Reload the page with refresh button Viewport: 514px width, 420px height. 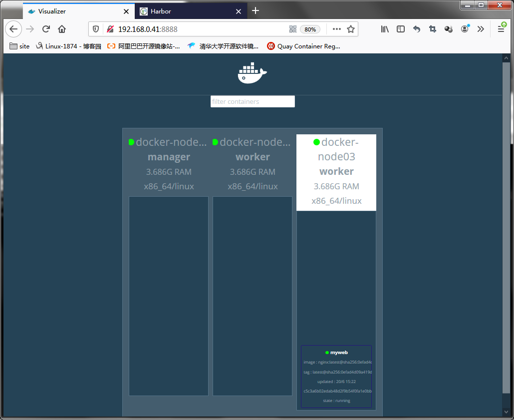(46, 29)
